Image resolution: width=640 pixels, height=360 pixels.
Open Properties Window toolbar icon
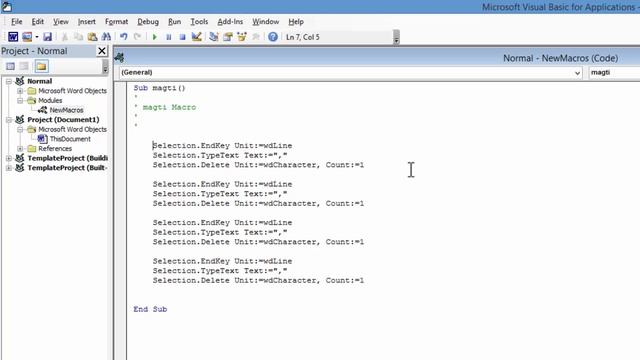(x=228, y=37)
